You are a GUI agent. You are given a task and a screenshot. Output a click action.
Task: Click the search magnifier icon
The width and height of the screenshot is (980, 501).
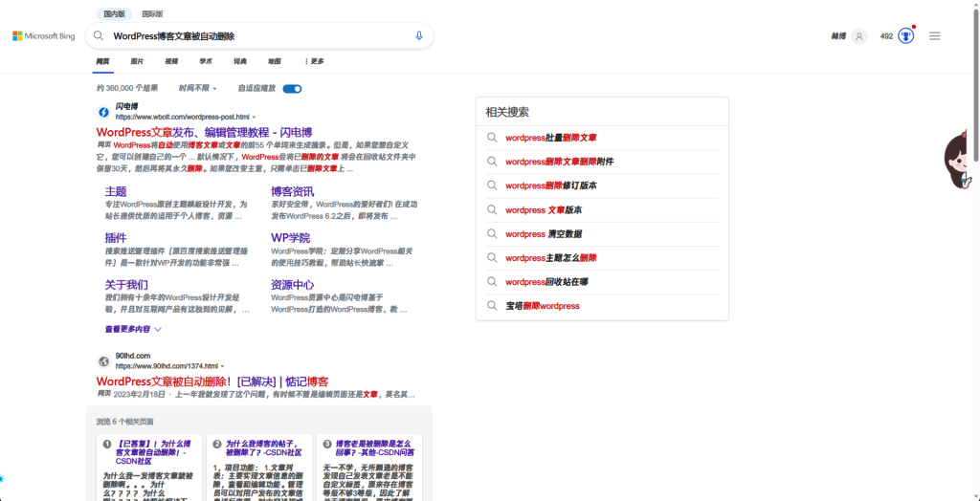pos(99,36)
